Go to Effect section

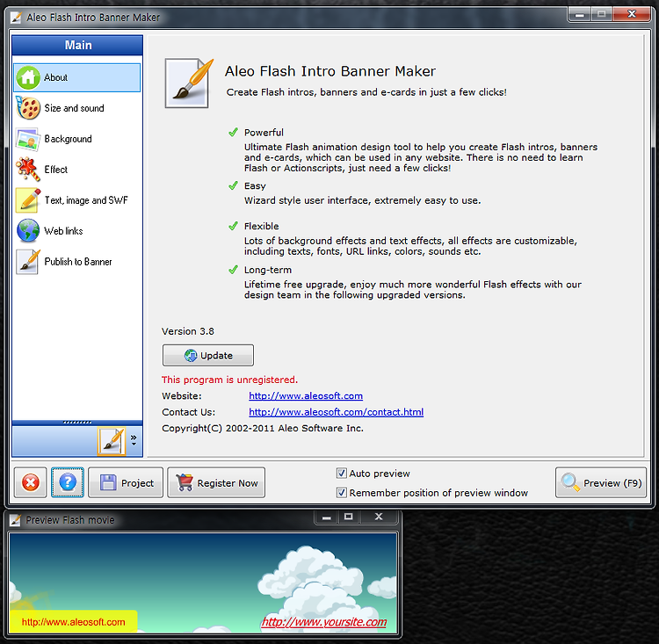tap(77, 170)
